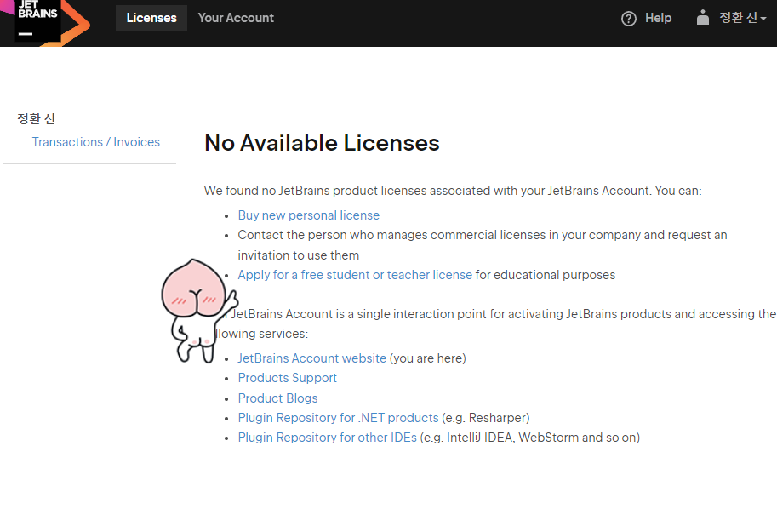Open JetBrains Account website link
The width and height of the screenshot is (777, 532).
312,358
